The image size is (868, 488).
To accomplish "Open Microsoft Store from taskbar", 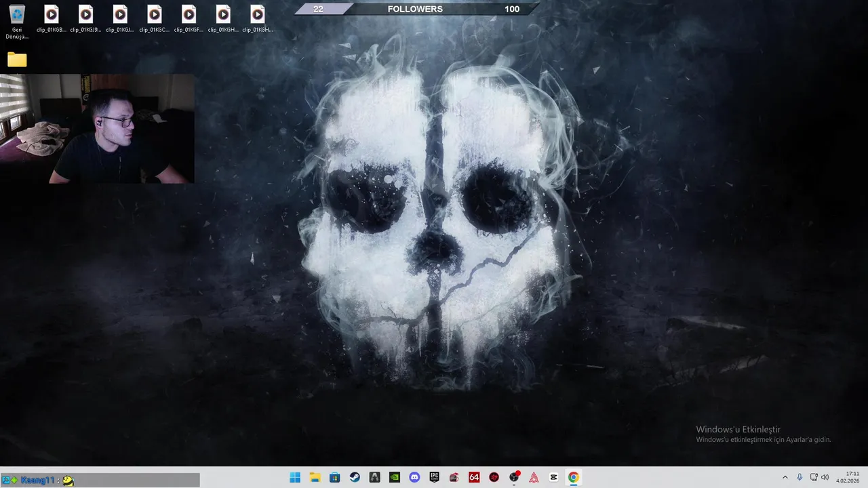I will click(335, 477).
